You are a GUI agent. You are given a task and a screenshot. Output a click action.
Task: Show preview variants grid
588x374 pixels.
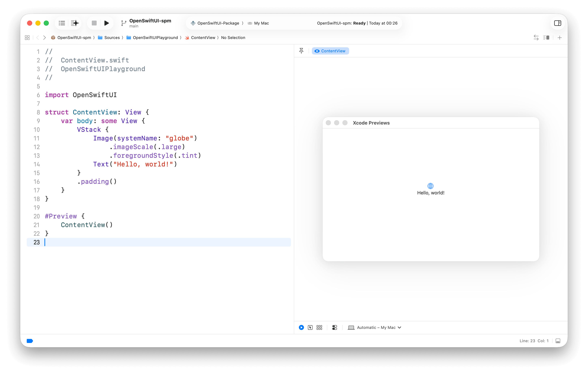[319, 327]
